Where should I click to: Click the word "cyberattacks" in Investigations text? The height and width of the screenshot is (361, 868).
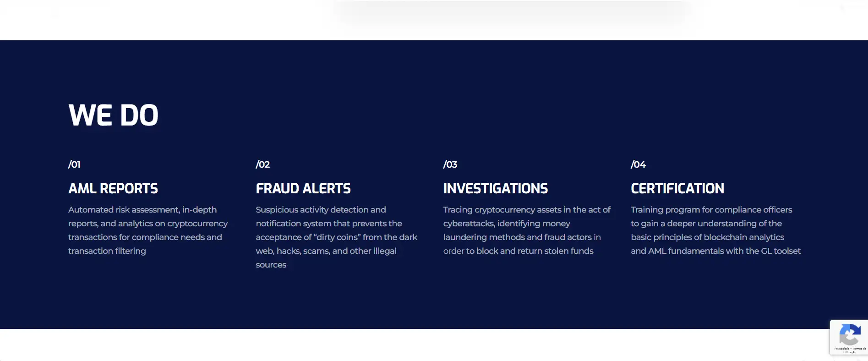pyautogui.click(x=468, y=224)
